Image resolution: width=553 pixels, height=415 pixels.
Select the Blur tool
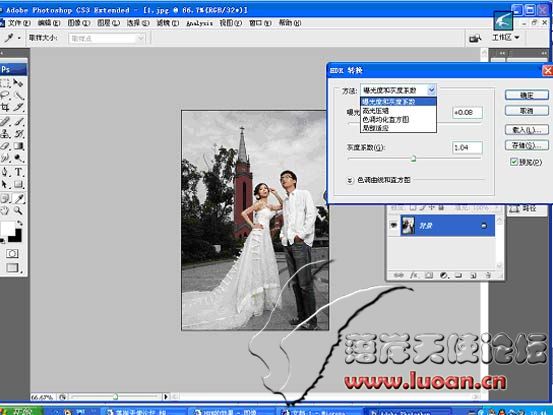point(5,158)
